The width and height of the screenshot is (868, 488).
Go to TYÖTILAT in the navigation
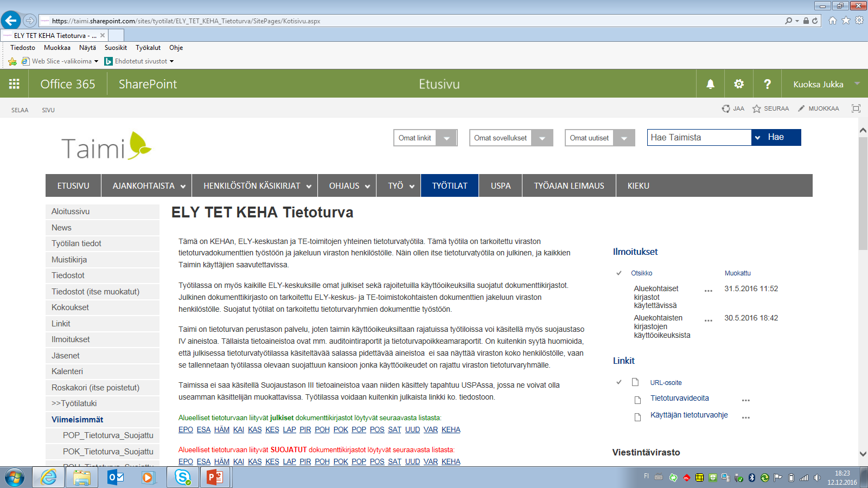(x=450, y=185)
